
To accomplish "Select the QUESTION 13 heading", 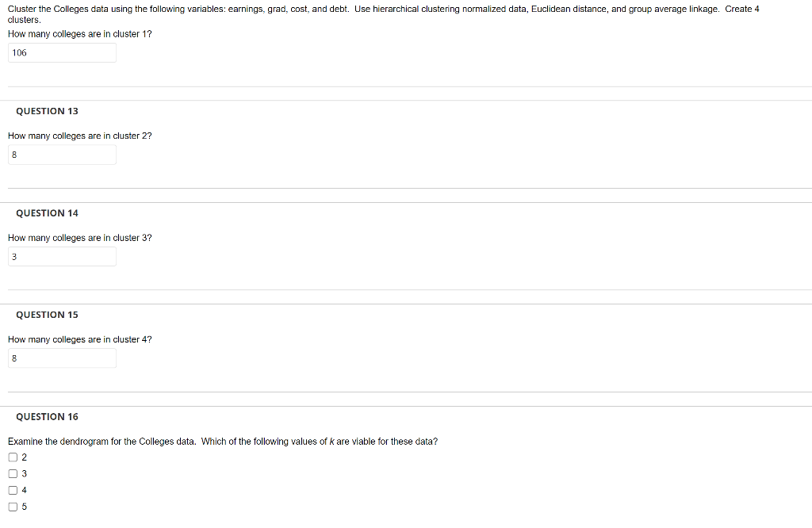I will click(x=47, y=111).
